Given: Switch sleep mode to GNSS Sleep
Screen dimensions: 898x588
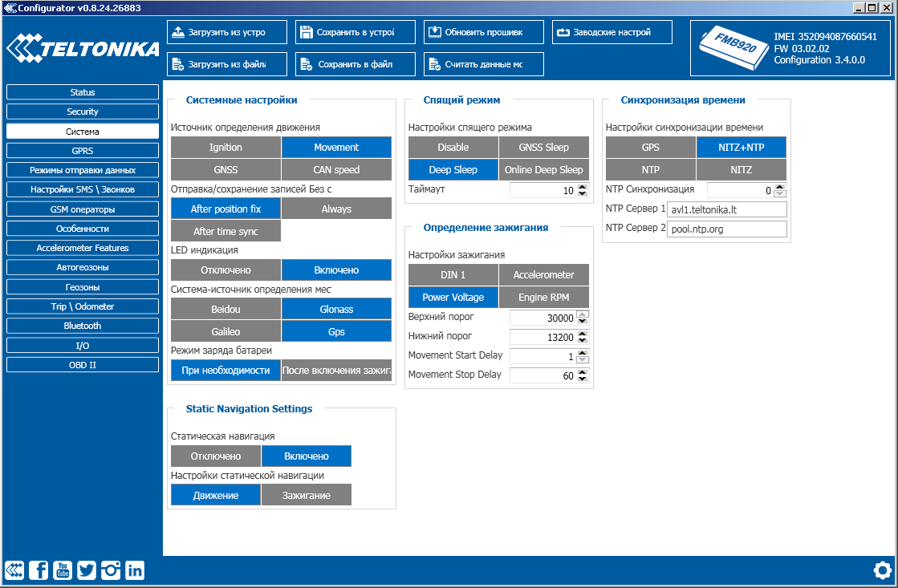Looking at the screenshot, I should 543,148.
